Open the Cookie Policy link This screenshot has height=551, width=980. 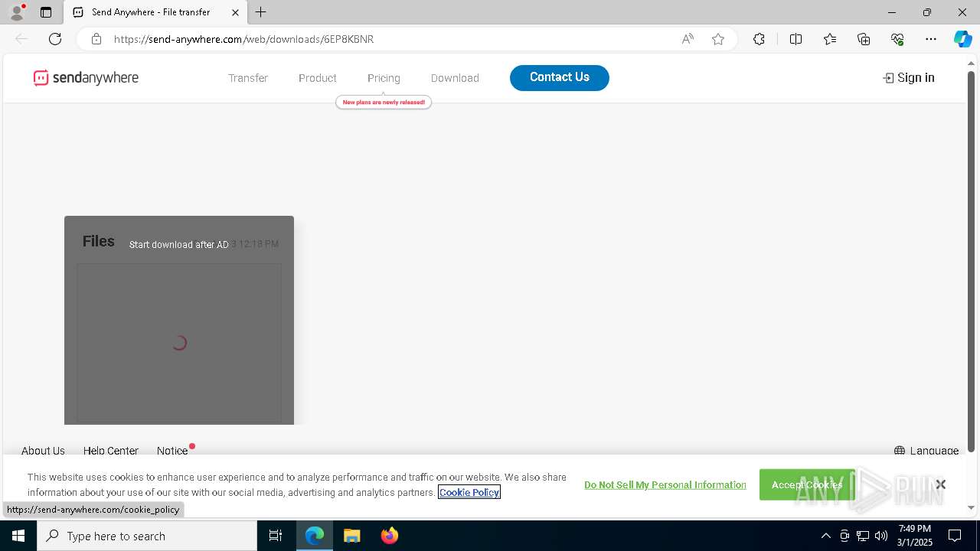(x=469, y=492)
